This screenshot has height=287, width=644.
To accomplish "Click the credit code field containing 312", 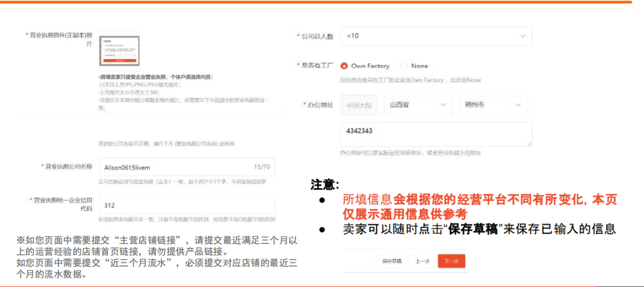I will 186,205.
